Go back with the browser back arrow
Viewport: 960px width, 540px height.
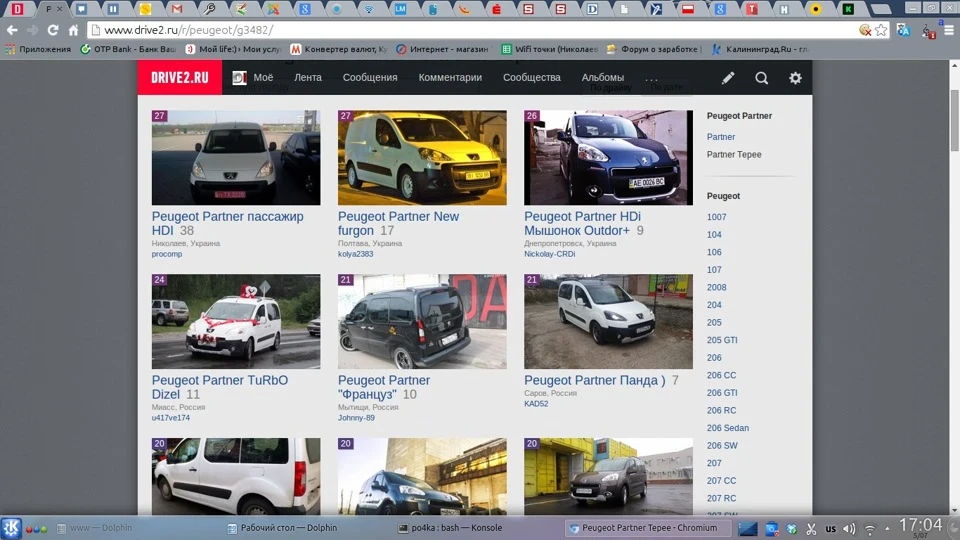point(12,30)
